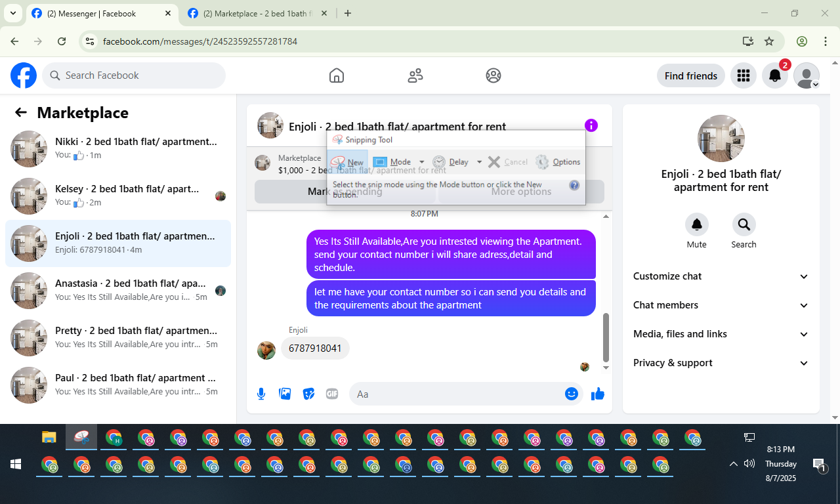Mute this chat with bell icon
Screen dimensions: 840x504
(x=697, y=224)
